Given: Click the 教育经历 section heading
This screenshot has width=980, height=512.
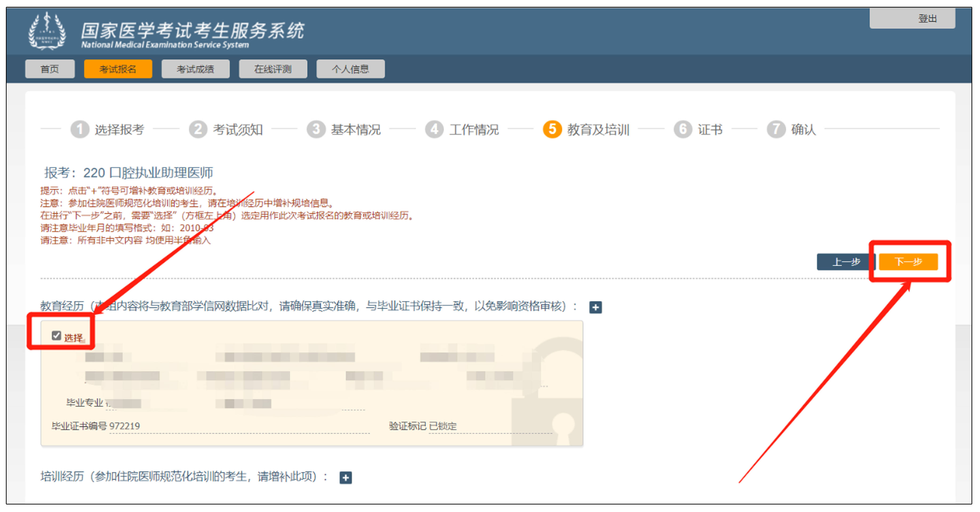Looking at the screenshot, I should tap(309, 306).
